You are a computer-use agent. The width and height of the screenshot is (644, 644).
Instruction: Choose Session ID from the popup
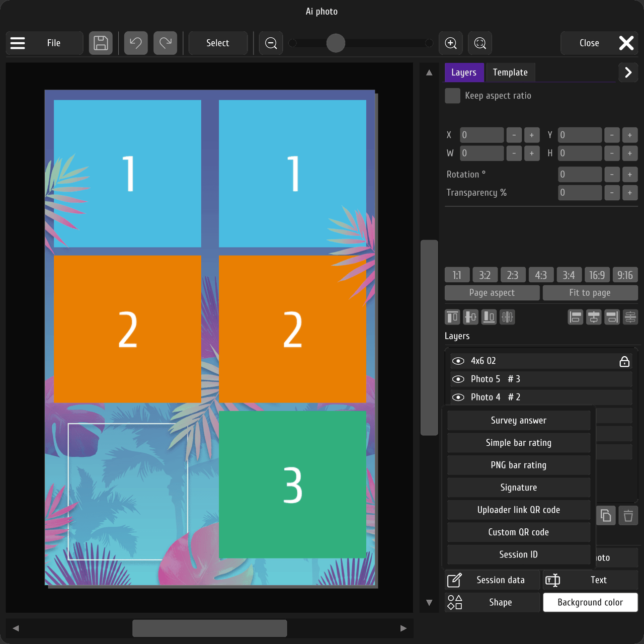click(519, 554)
